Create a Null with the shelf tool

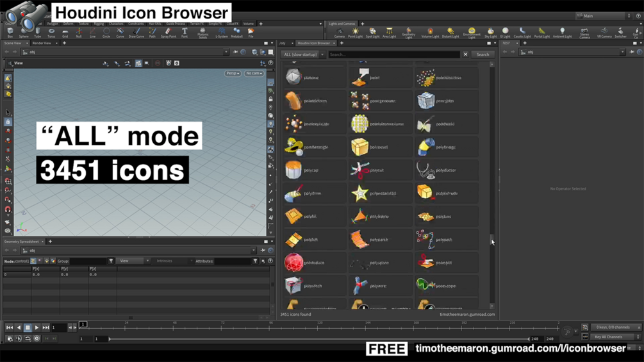[x=79, y=33]
